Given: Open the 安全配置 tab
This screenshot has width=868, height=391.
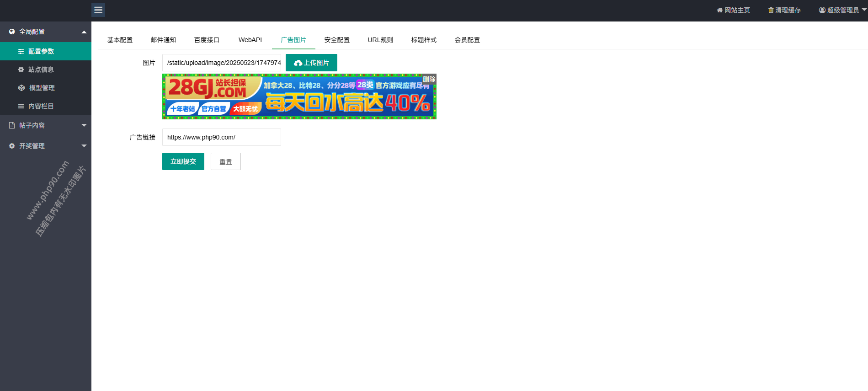Looking at the screenshot, I should pyautogui.click(x=337, y=40).
